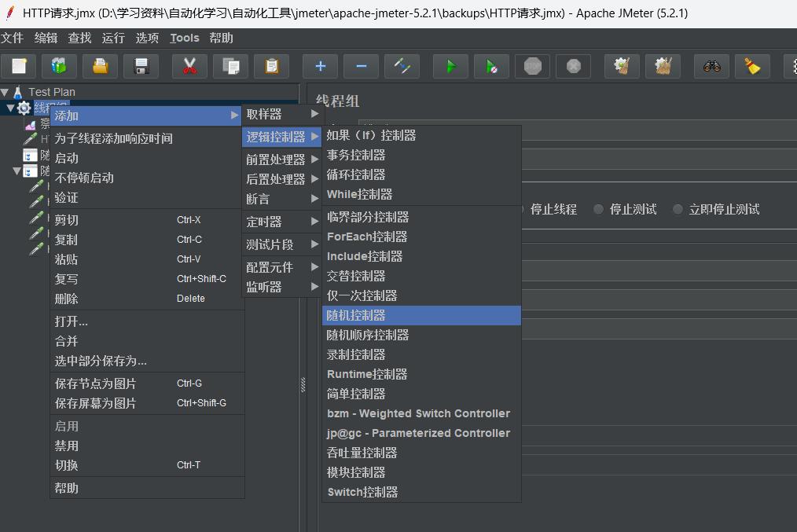Open the 选项 menu
The width and height of the screenshot is (797, 532).
click(x=148, y=38)
